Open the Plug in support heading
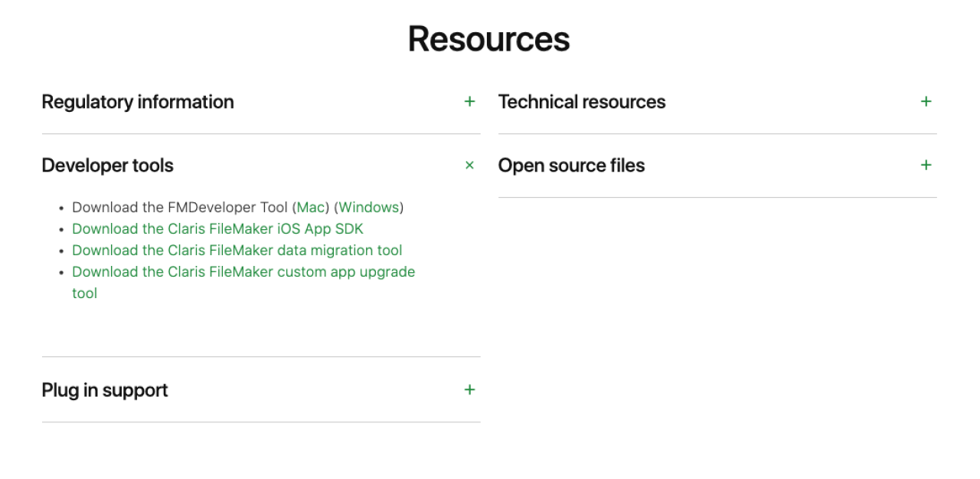 105,390
